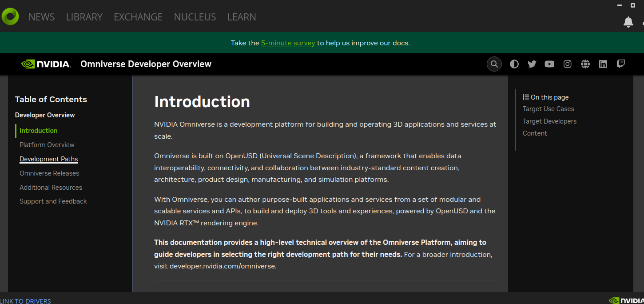Open the Twitch icon link
The image size is (644, 304).
click(x=621, y=64)
